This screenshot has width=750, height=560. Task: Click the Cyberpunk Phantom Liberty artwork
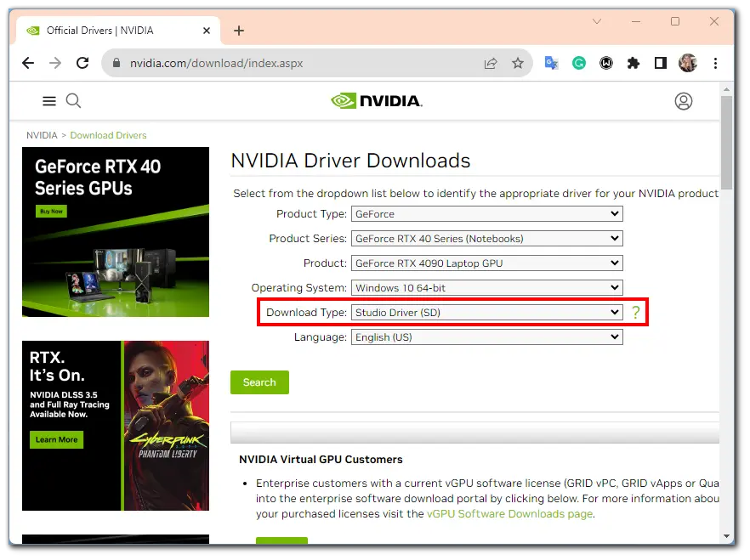click(167, 425)
